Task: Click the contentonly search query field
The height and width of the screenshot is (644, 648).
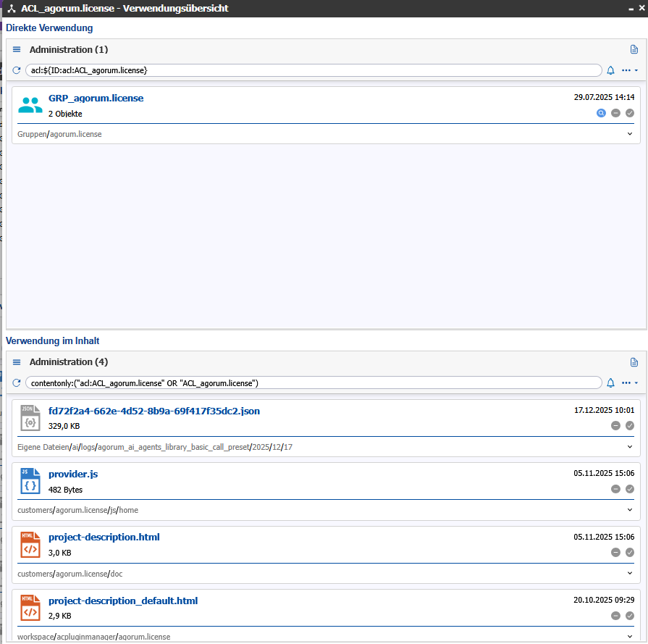Action: (313, 382)
